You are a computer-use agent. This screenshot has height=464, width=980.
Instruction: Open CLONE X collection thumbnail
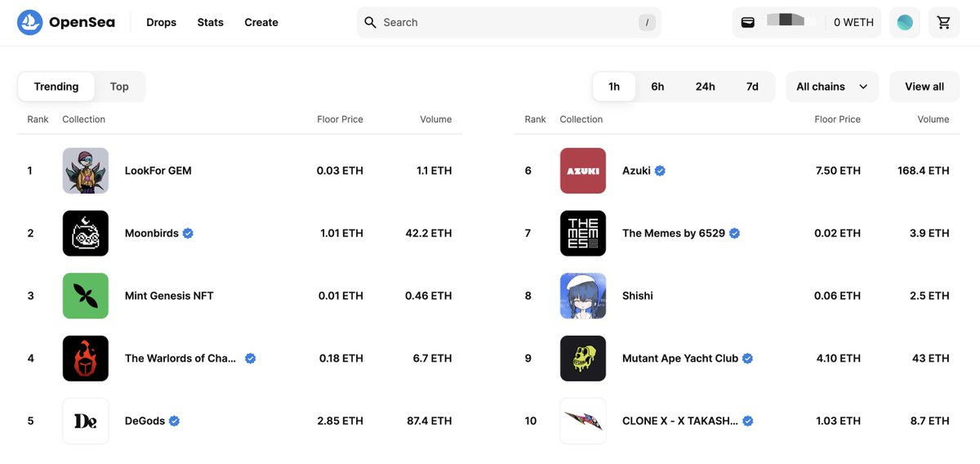pyautogui.click(x=583, y=422)
